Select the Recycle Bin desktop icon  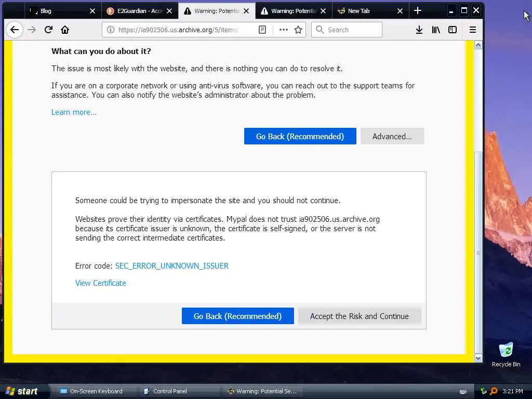(506, 354)
